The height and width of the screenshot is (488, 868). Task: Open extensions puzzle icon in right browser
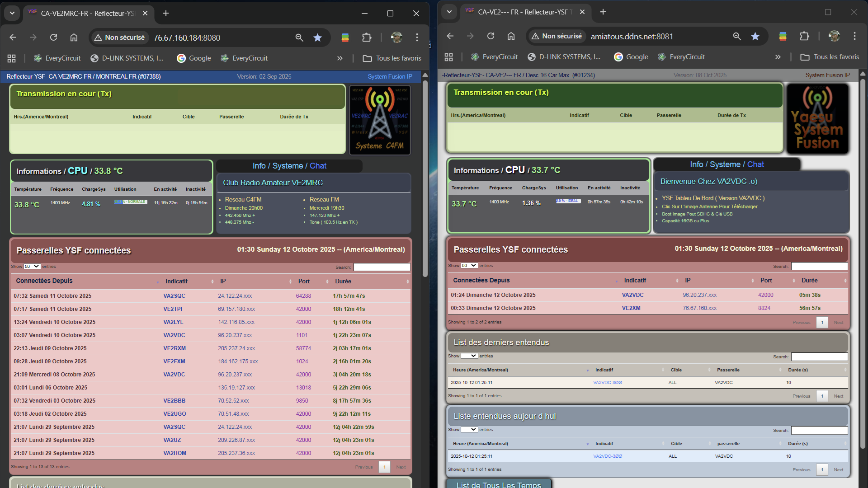click(x=804, y=36)
